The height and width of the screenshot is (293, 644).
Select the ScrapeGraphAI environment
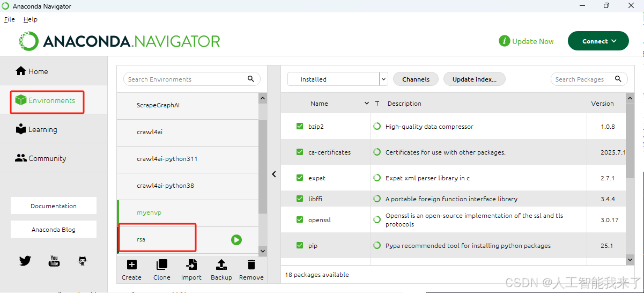pyautogui.click(x=188, y=106)
